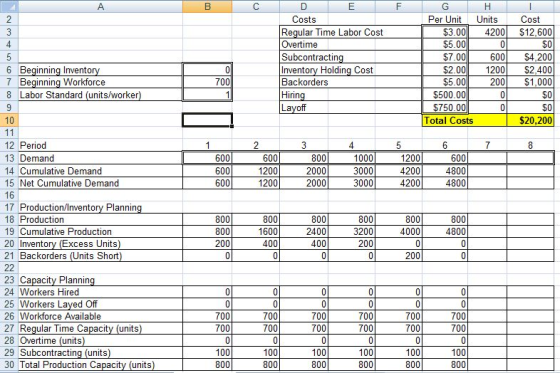Image resolution: width=560 pixels, height=373 pixels.
Task: Click Cumulative Demand label
Action: click(x=61, y=171)
